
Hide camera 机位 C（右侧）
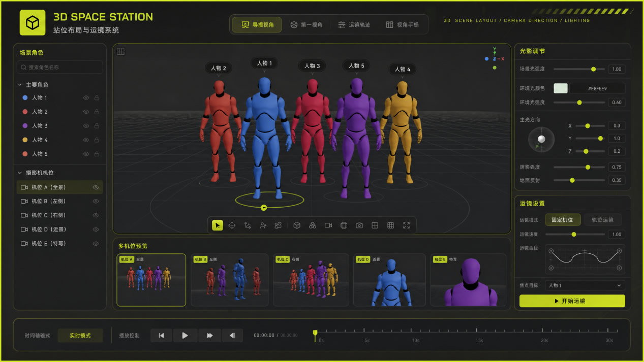pos(96,215)
